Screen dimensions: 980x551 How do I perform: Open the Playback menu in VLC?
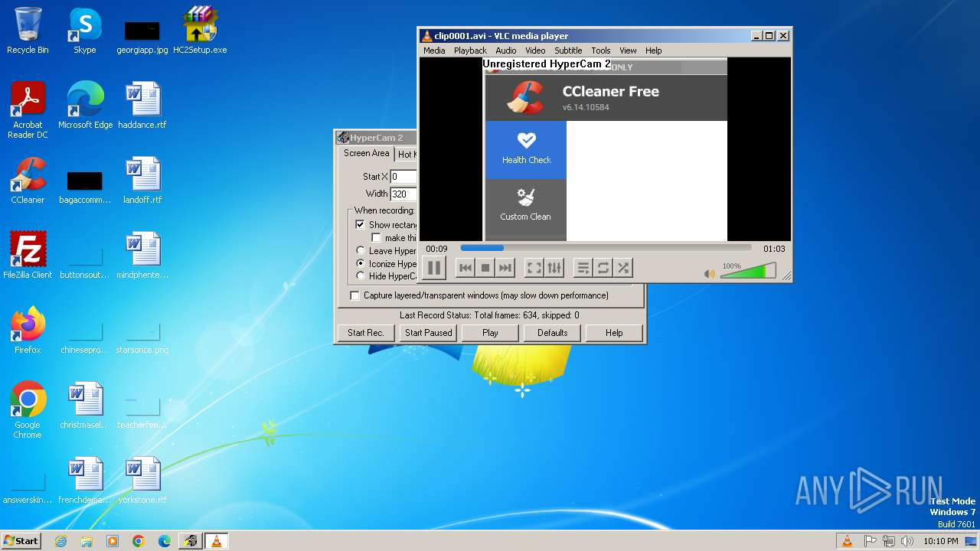pyautogui.click(x=470, y=51)
